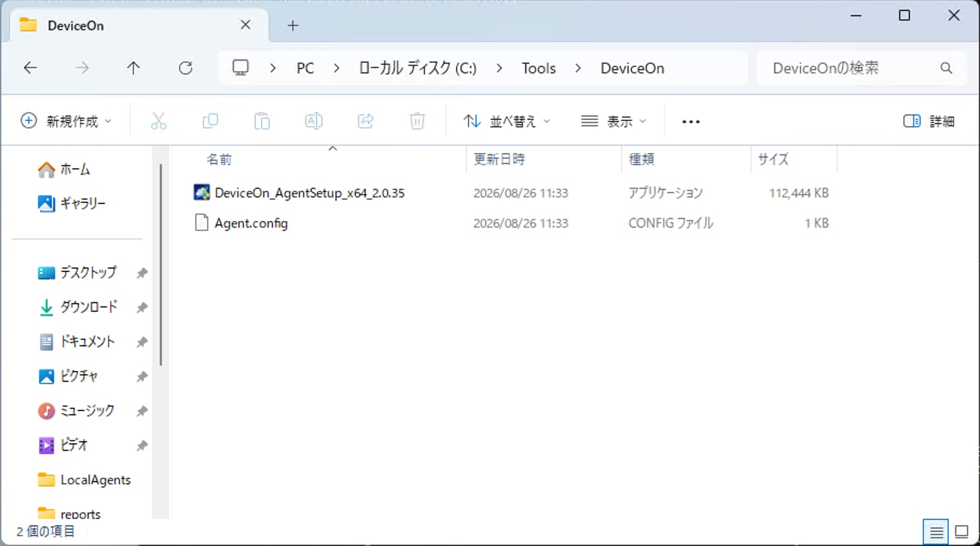Sort by the 種類 column header
Viewport: 980px width, 546px height.
(641, 159)
